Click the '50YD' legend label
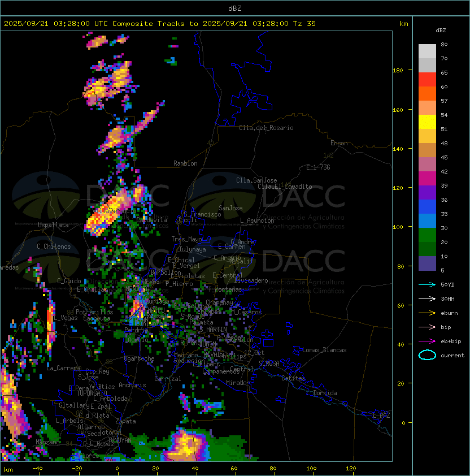 447,284
